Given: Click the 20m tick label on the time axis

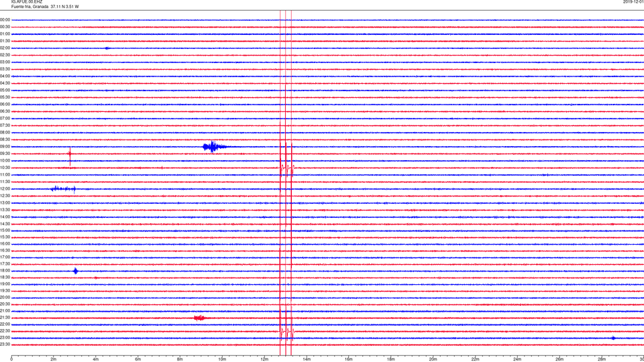Looking at the screenshot, I should (433, 359).
